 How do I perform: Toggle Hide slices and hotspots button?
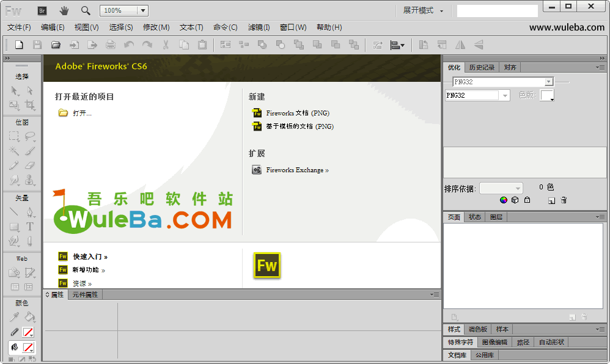15,287
